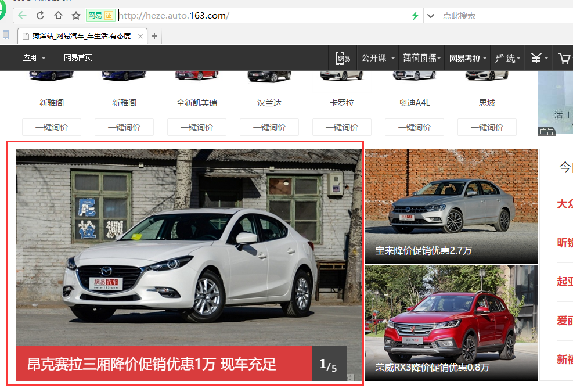Open the 荣威RX3降价促销优惠0.8万 caption
Viewport: 573px width, 392px height.
pyautogui.click(x=432, y=367)
